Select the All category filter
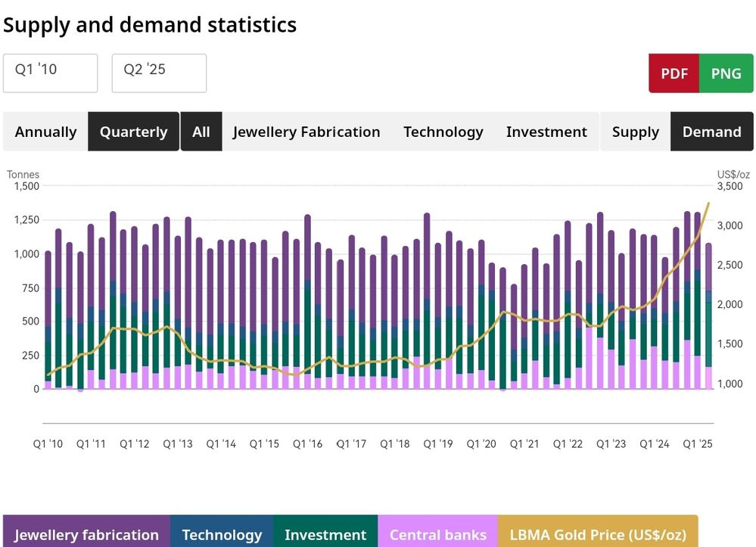Image resolution: width=756 pixels, height=547 pixels. pyautogui.click(x=201, y=132)
